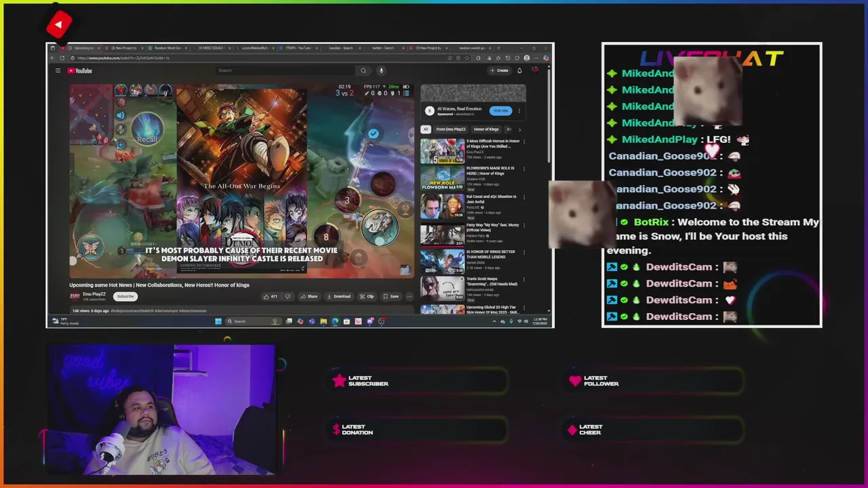The height and width of the screenshot is (488, 868).
Task: Switch to the YTMP3 browser tab
Action: coord(297,48)
